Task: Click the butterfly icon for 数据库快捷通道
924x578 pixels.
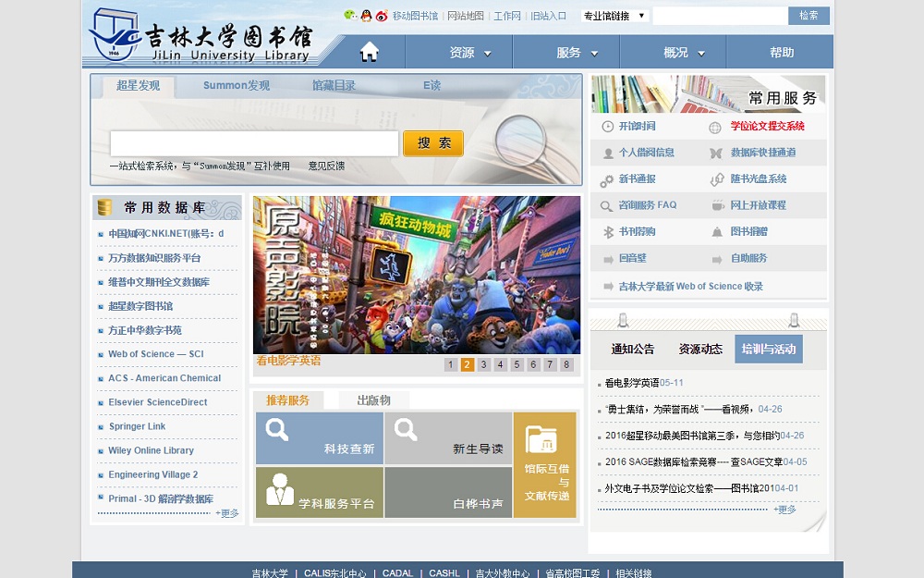Action: [716, 154]
